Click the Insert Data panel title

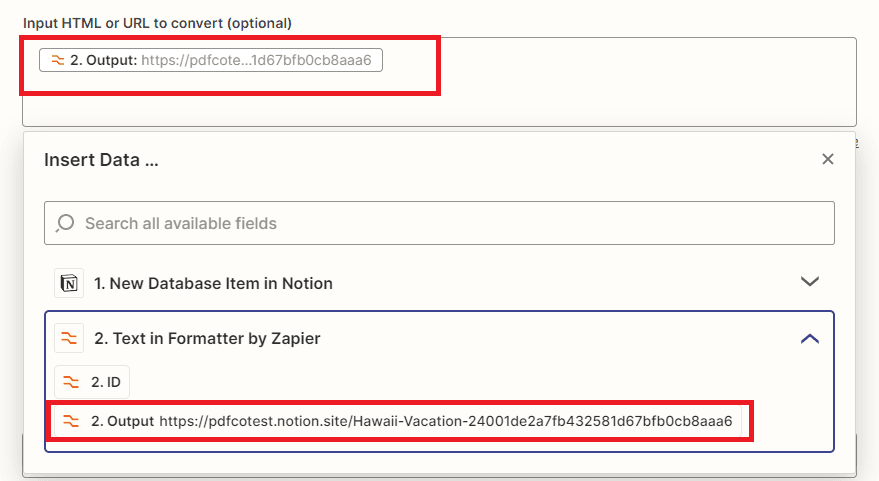click(101, 160)
